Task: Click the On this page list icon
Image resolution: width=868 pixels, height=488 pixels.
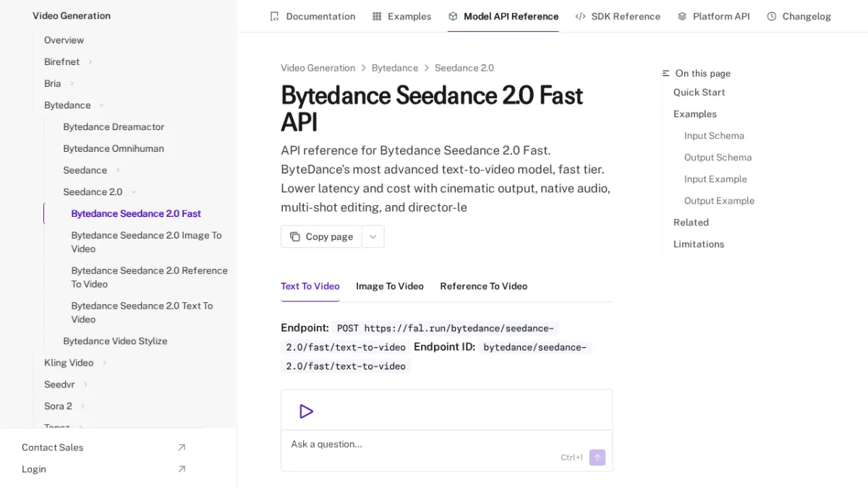Action: [666, 73]
